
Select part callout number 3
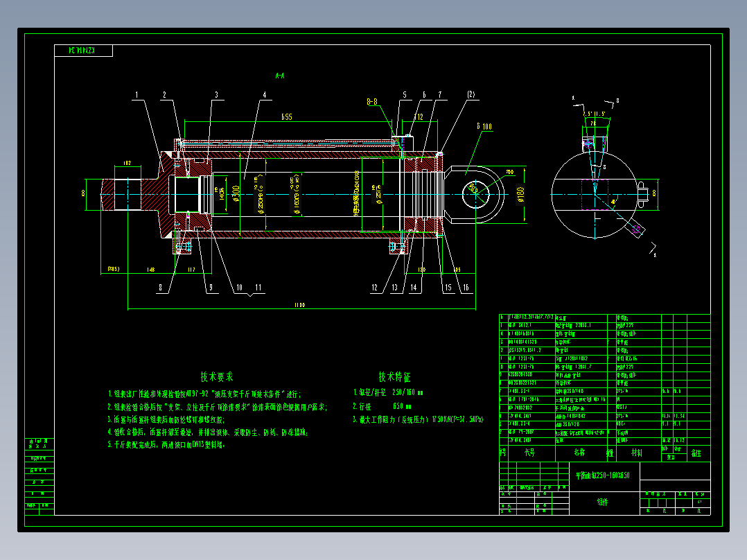pyautogui.click(x=216, y=95)
